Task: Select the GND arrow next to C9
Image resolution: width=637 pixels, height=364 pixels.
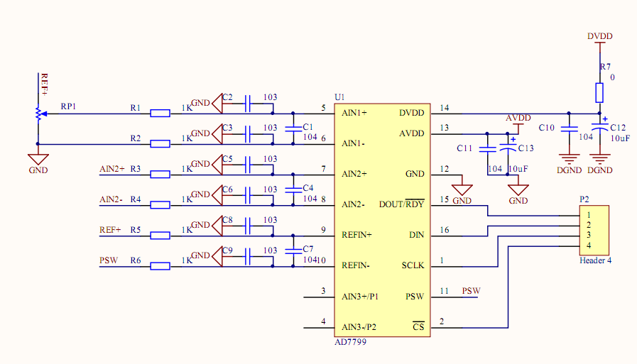Action: pos(217,256)
